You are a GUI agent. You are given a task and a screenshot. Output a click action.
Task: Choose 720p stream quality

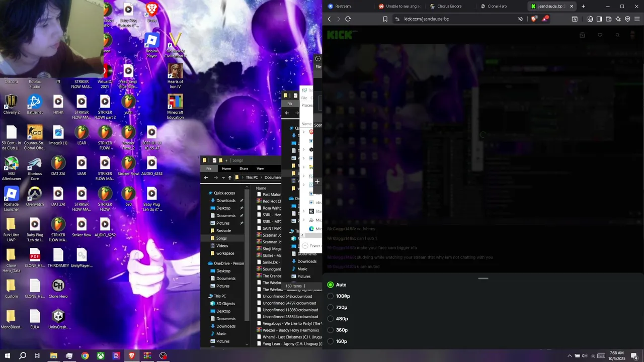[337, 307]
